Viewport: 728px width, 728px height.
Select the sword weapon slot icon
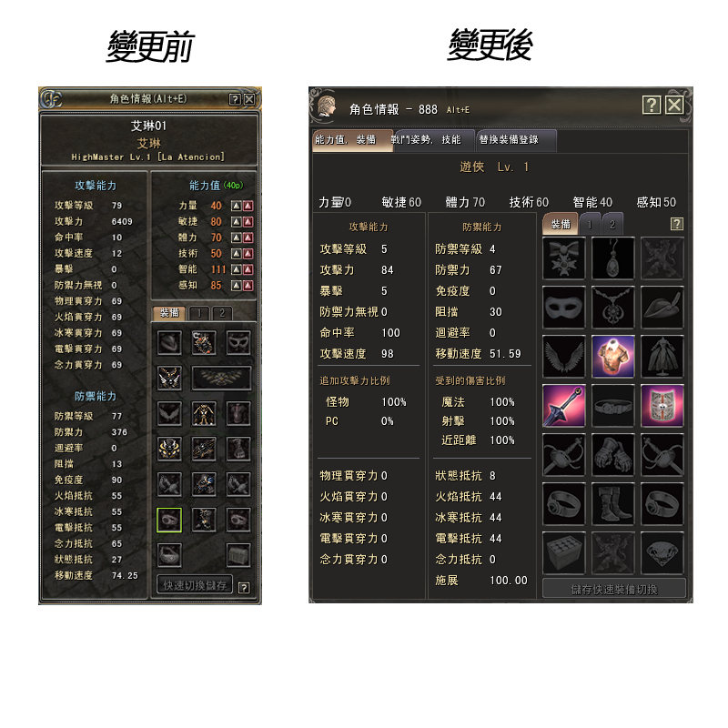tap(563, 405)
